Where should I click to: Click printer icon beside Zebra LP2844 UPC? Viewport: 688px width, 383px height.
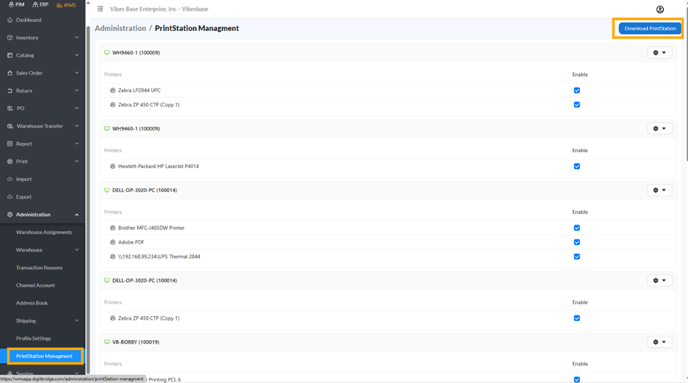tap(112, 90)
